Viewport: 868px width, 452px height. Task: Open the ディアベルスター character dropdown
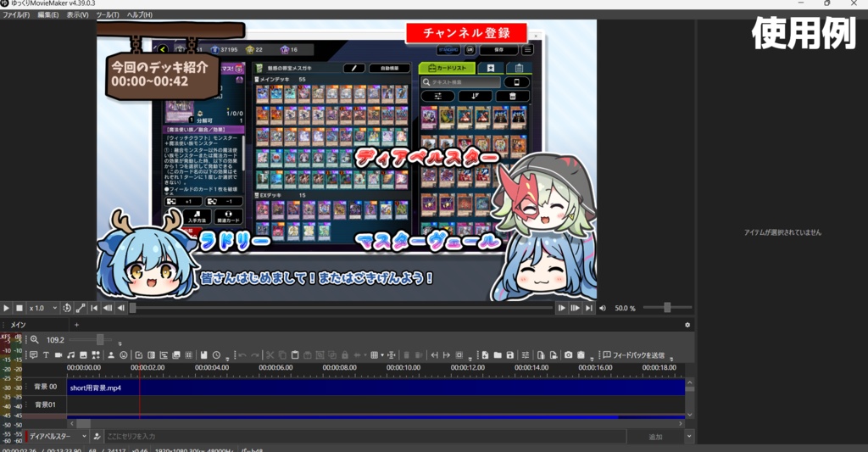pyautogui.click(x=57, y=437)
